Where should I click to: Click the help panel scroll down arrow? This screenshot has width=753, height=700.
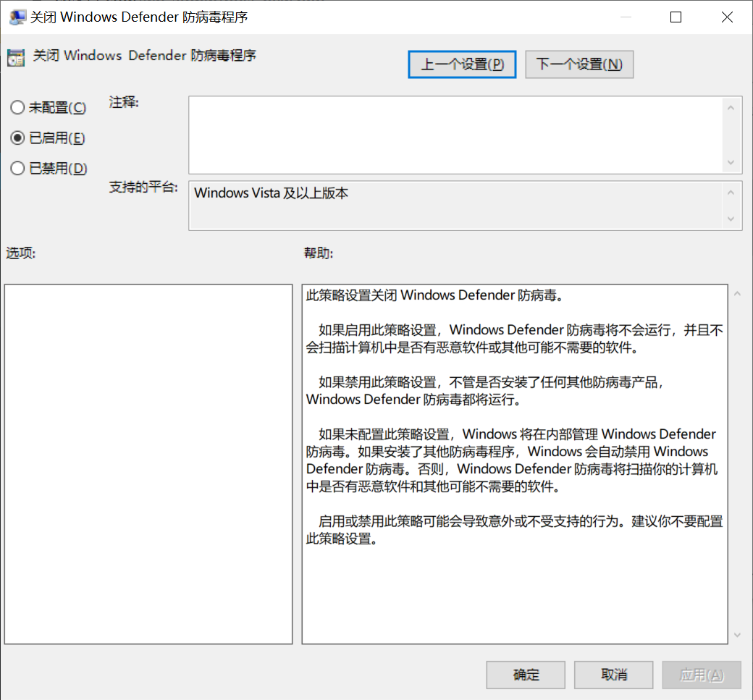pyautogui.click(x=737, y=635)
